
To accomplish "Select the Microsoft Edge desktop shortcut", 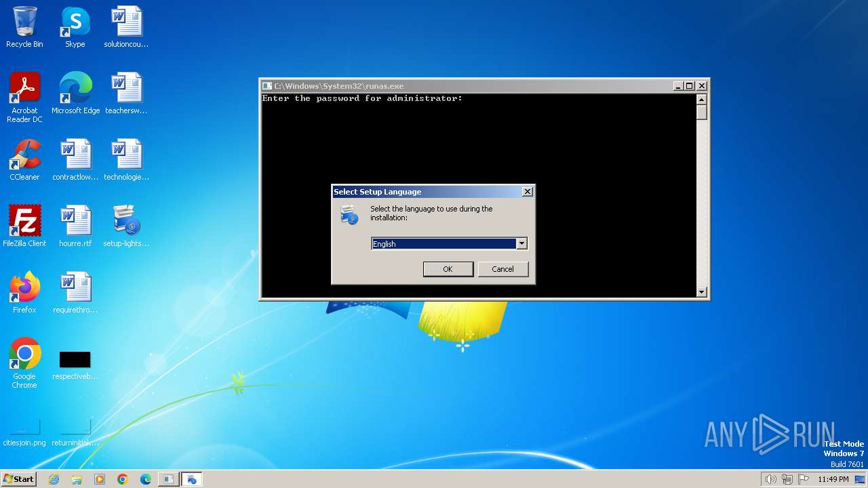I will 75,94.
